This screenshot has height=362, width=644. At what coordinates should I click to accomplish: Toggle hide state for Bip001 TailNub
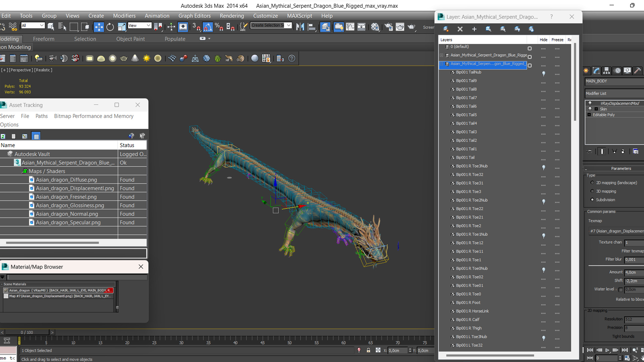point(543,73)
